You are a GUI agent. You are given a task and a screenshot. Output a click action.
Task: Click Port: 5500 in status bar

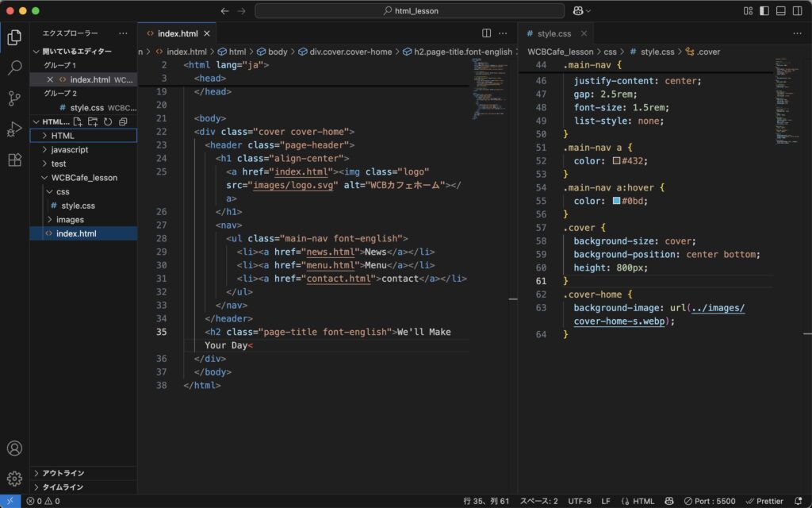pos(710,501)
